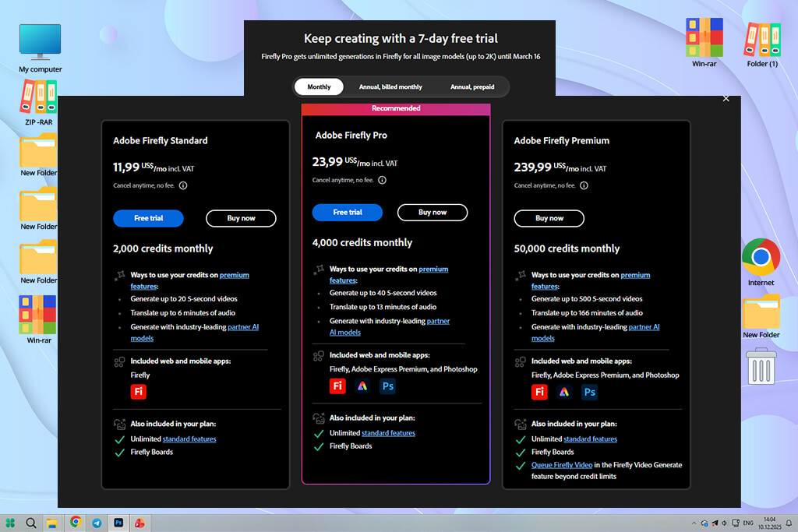Click the ENG language indicator

click(x=748, y=523)
